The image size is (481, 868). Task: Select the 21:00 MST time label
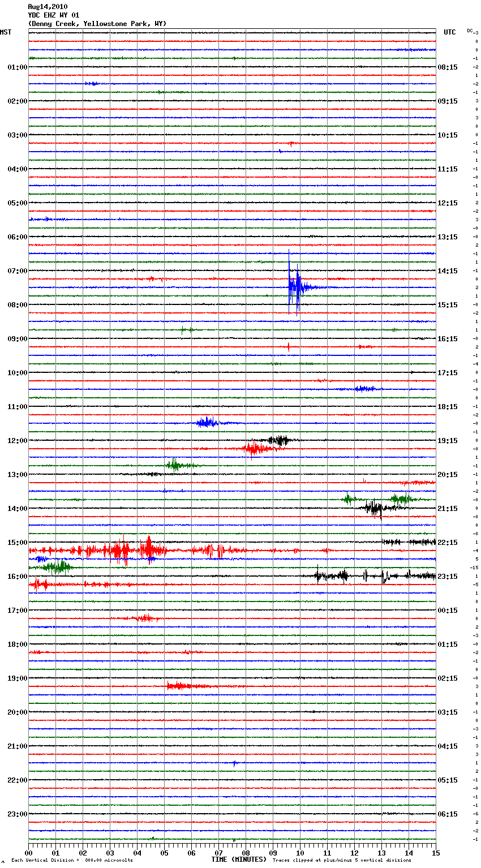click(18, 746)
